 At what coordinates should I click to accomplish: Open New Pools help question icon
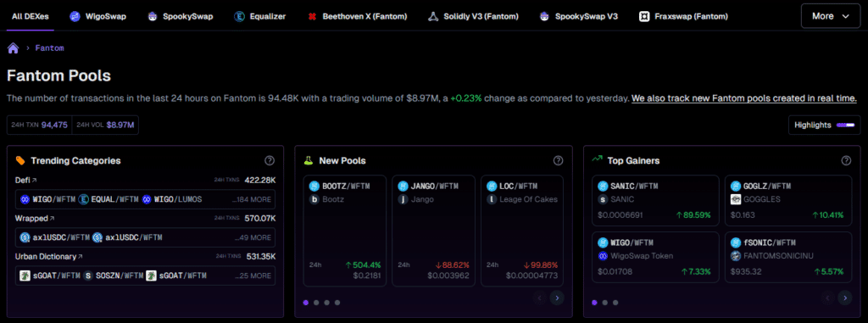(558, 161)
